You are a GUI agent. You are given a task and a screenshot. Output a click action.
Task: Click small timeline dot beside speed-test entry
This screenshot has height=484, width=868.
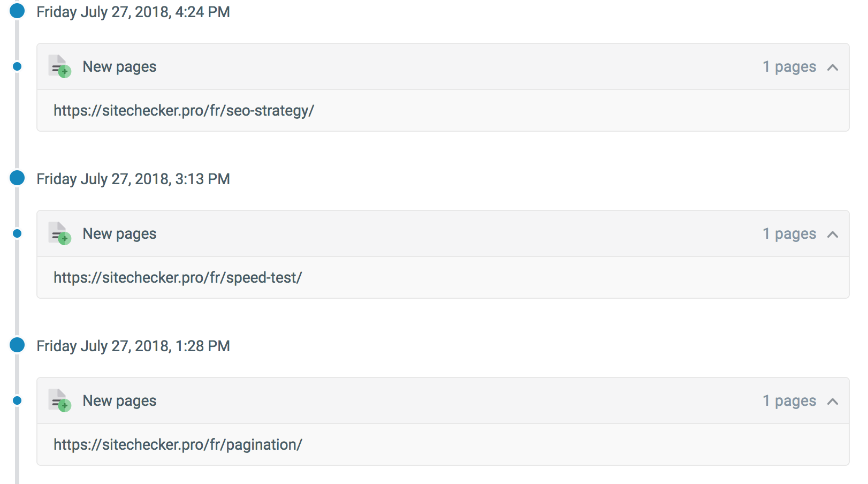[x=17, y=233]
